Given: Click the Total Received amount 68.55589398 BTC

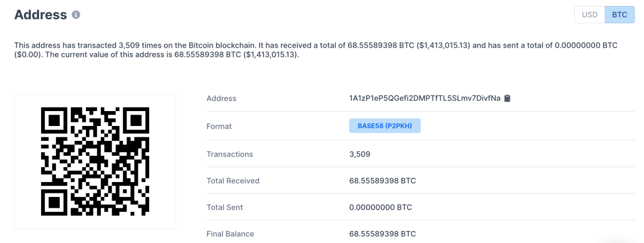Looking at the screenshot, I should click(x=382, y=180).
